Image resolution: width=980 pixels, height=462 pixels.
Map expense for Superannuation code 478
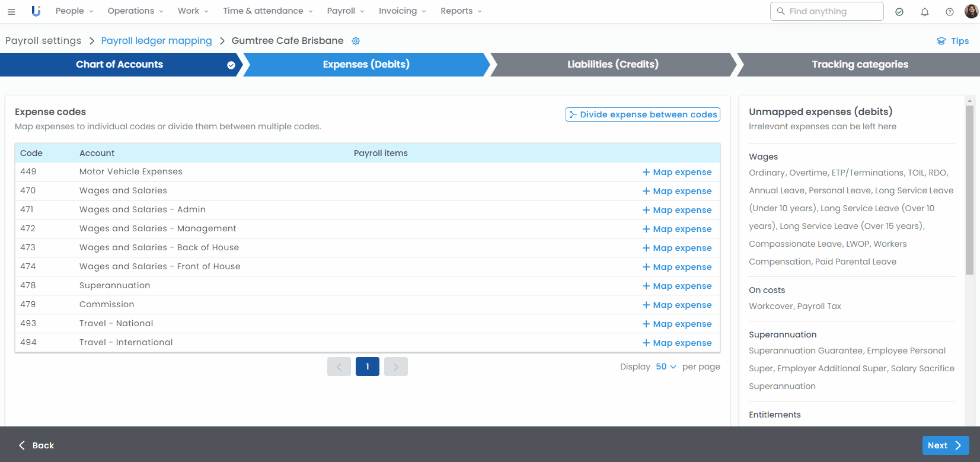coord(677,286)
